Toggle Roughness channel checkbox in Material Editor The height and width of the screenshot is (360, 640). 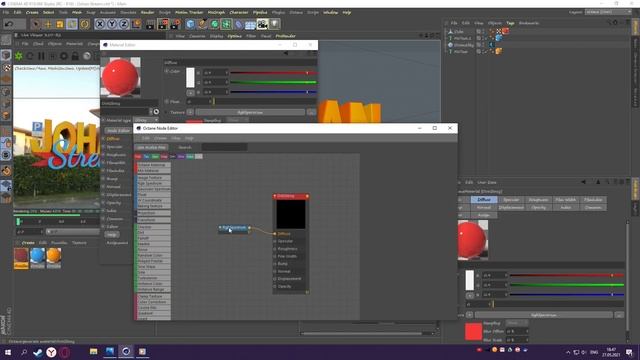[x=103, y=155]
